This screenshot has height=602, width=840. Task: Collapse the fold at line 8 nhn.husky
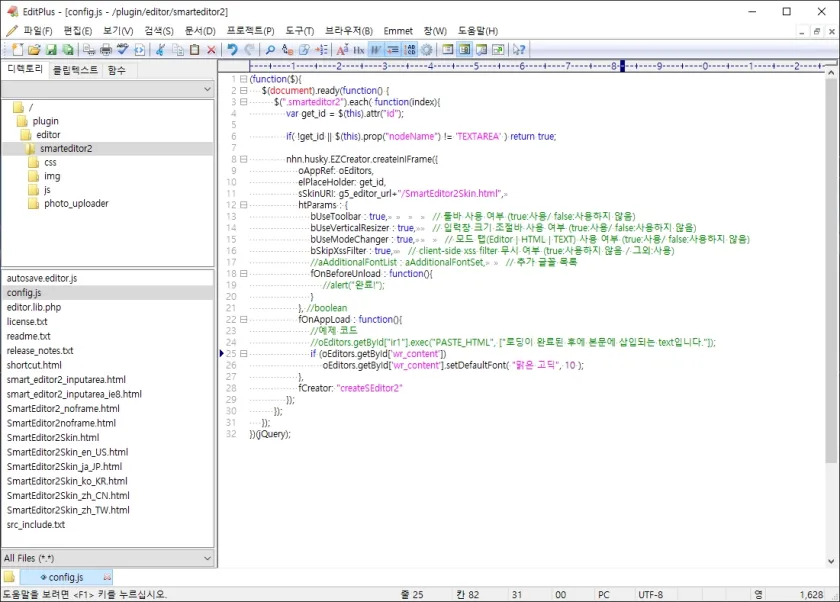[x=244, y=159]
